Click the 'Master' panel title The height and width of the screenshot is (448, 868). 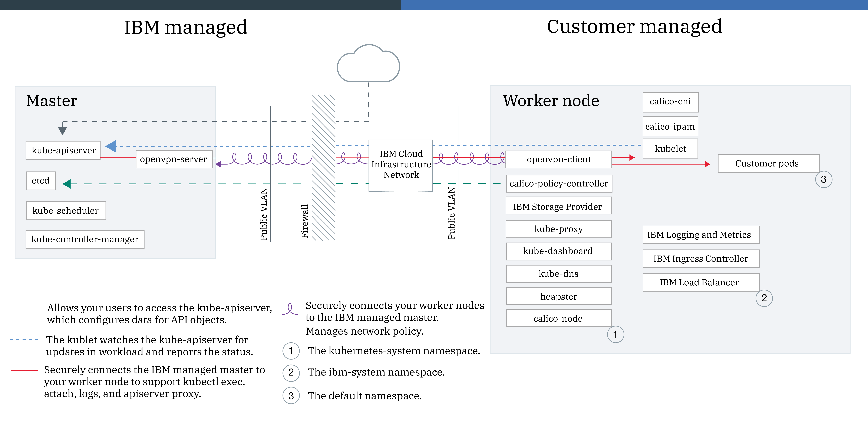click(x=52, y=101)
